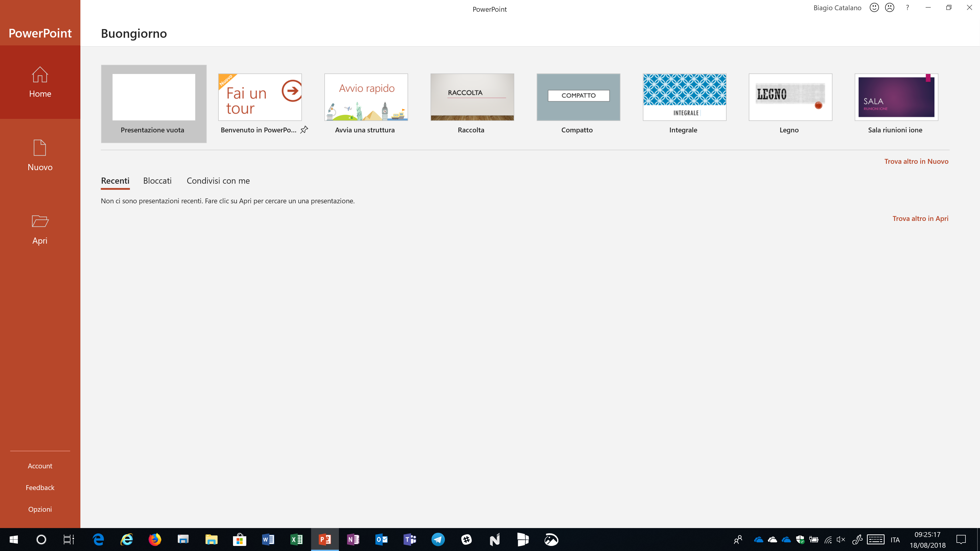Open the volume muted tray icon
Viewport: 980px width, 551px height.
pos(841,539)
